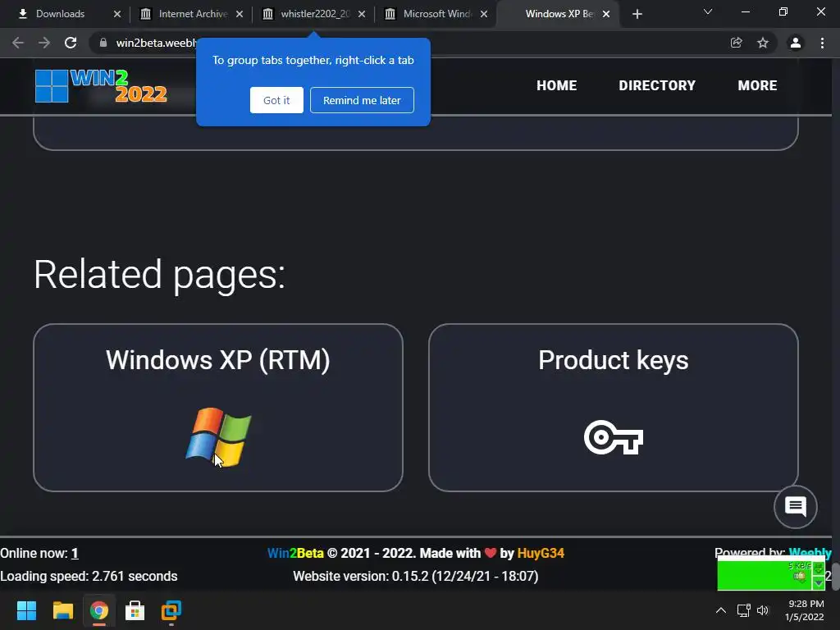Select the Windows XP Beta tab
Viewport: 840px width, 630px height.
tap(558, 14)
